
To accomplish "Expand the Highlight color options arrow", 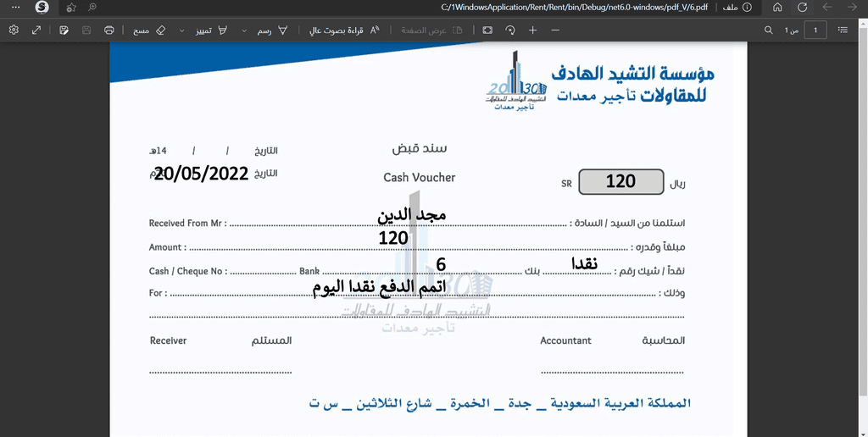I will click(x=181, y=30).
